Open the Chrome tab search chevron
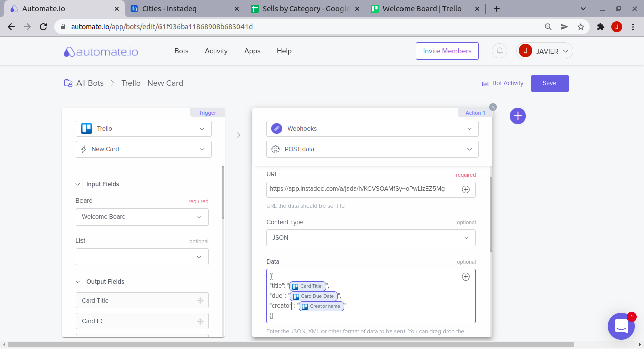 [x=584, y=9]
